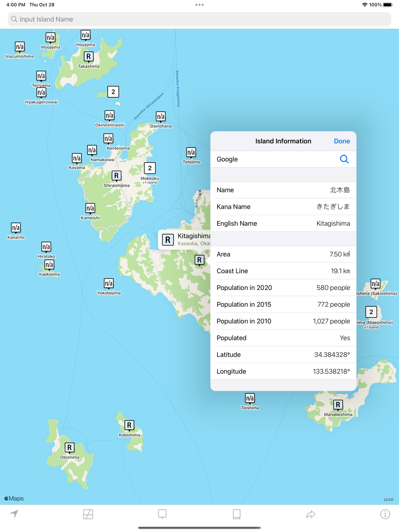Tap the Toriyama n/a marker
The image size is (399, 532).
click(x=41, y=76)
